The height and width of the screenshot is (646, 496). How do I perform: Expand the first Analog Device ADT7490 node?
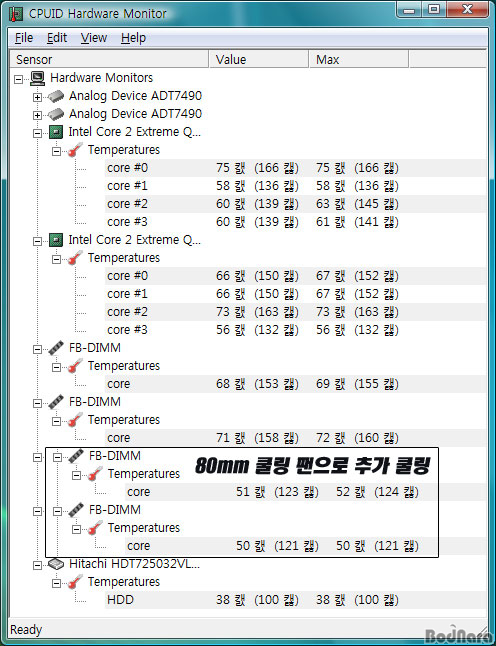click(x=37, y=98)
